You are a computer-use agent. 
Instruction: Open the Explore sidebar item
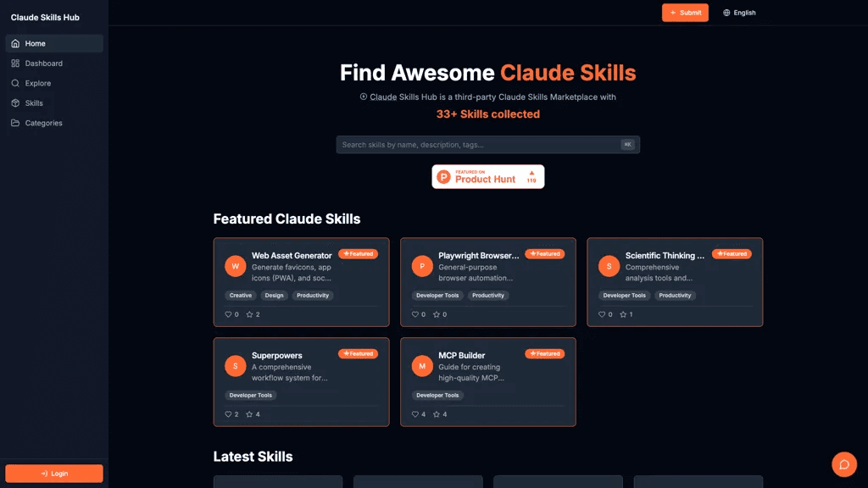tap(54, 83)
